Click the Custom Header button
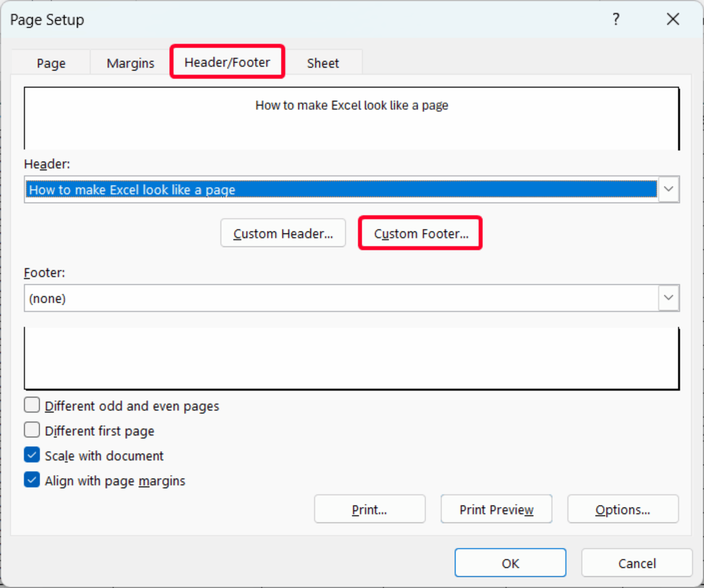The image size is (704, 588). 283,233
